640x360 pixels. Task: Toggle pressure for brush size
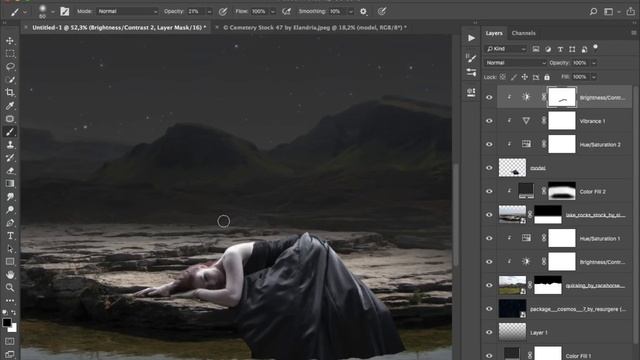[382, 11]
